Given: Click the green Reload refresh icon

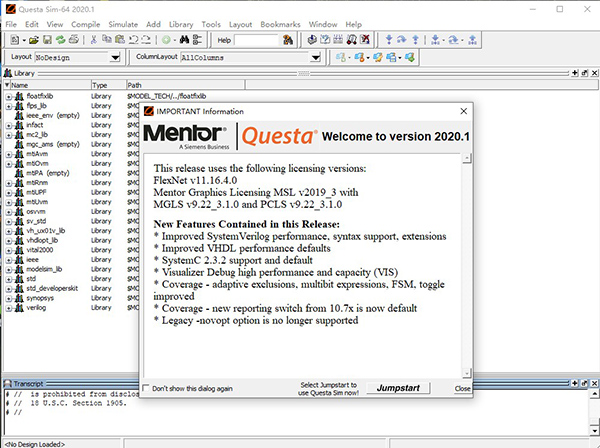Looking at the screenshot, I should pos(60,40).
